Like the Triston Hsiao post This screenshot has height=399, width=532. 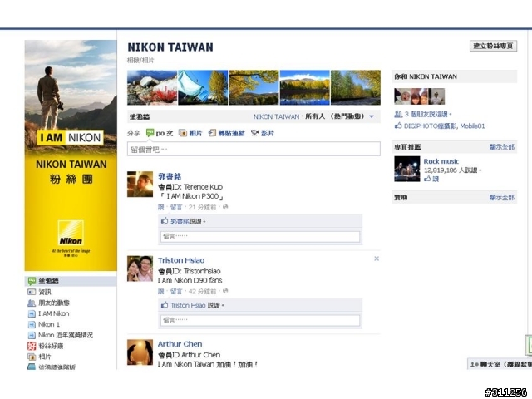tap(160, 291)
